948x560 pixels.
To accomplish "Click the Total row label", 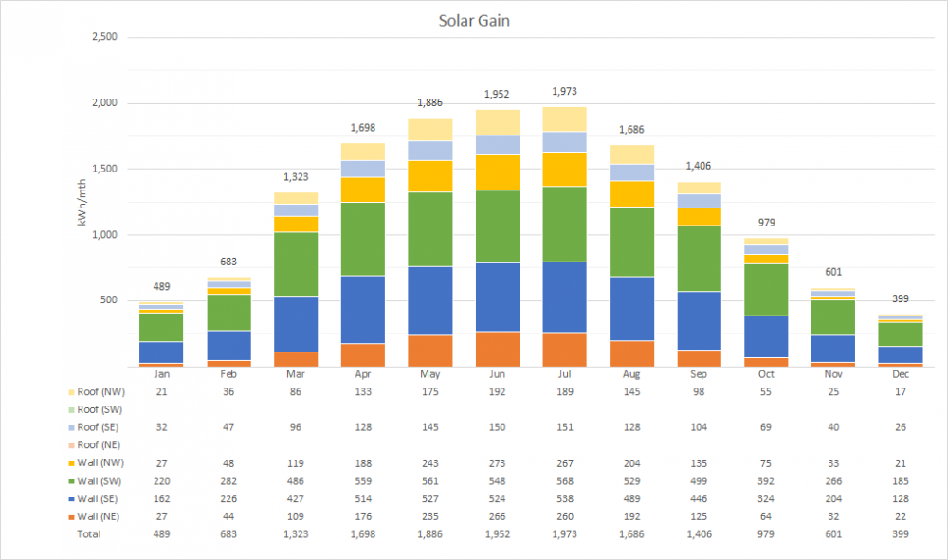I will (89, 534).
